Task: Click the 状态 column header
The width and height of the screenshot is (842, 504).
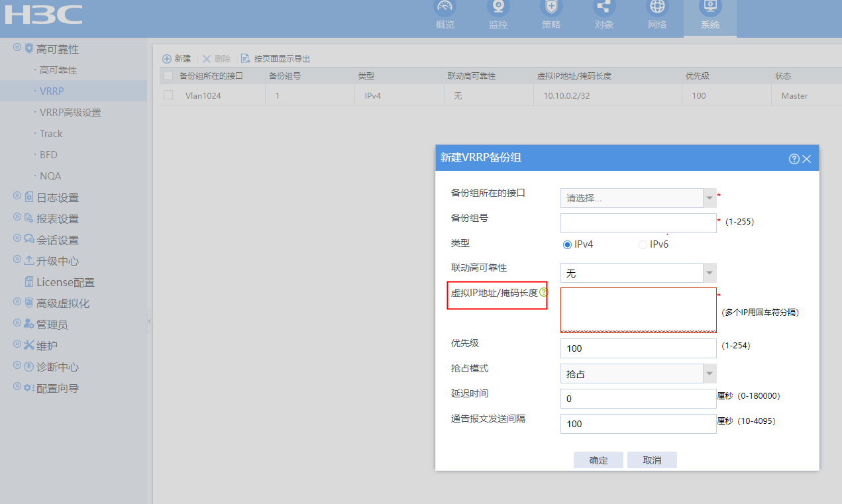Action: 783,76
